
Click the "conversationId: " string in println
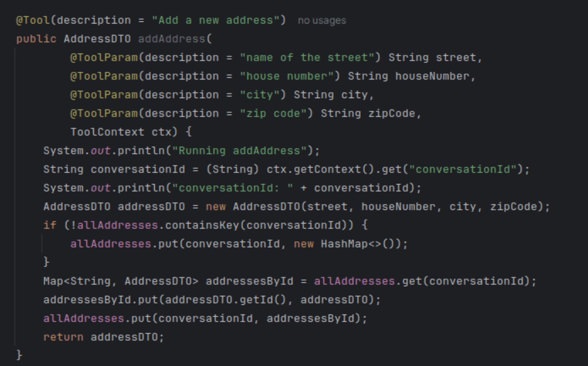[232, 188]
